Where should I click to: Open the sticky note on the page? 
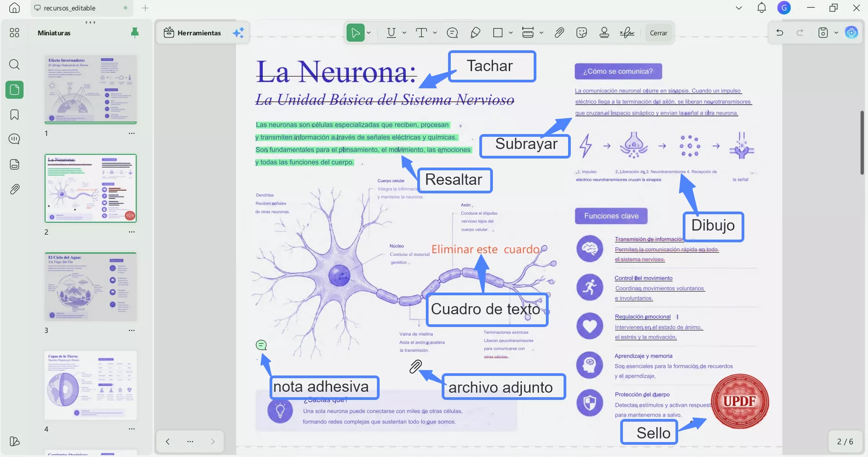261,345
